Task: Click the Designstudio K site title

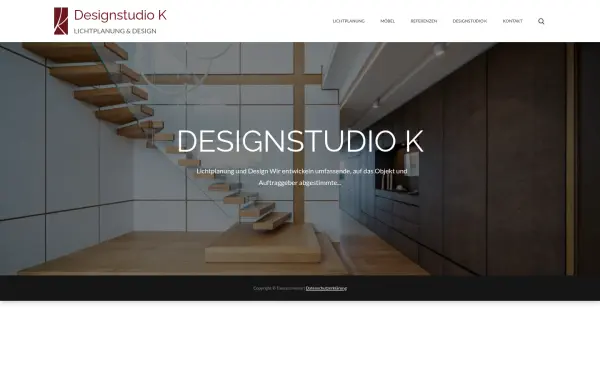Action: (120, 15)
